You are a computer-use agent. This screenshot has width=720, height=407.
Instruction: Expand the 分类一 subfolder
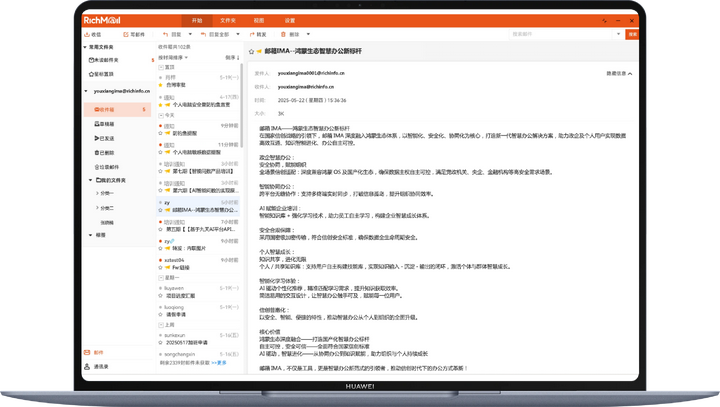(97, 193)
